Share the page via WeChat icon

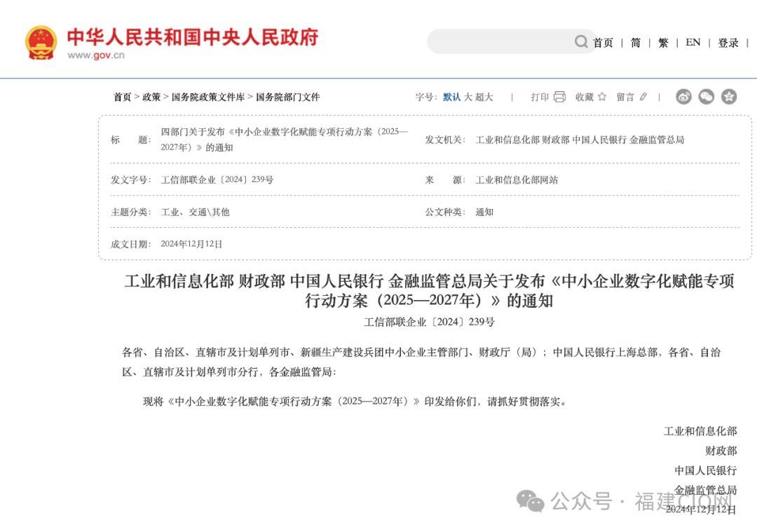[x=706, y=97]
